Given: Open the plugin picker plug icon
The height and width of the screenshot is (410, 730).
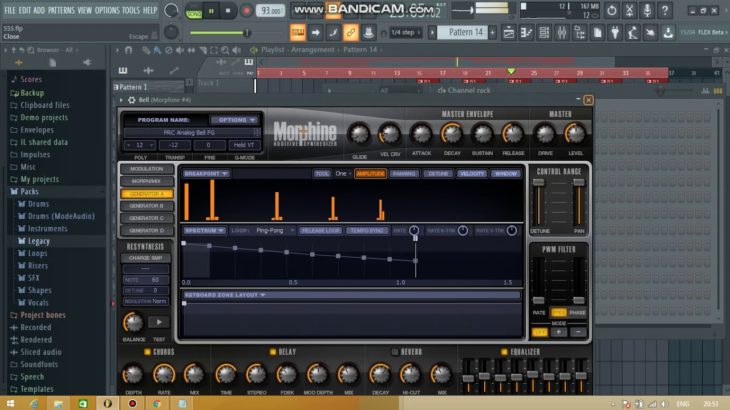Looking at the screenshot, I should pyautogui.click(x=615, y=33).
